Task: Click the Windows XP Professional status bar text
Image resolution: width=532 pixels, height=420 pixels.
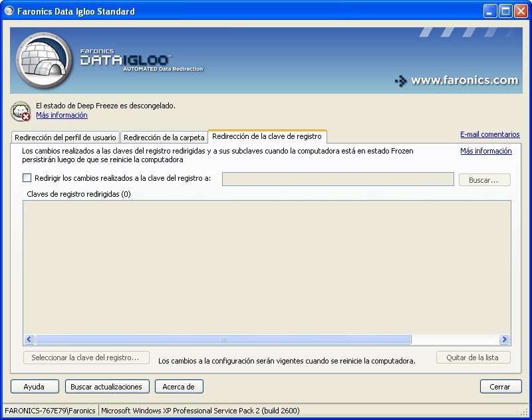Action: click(x=200, y=411)
